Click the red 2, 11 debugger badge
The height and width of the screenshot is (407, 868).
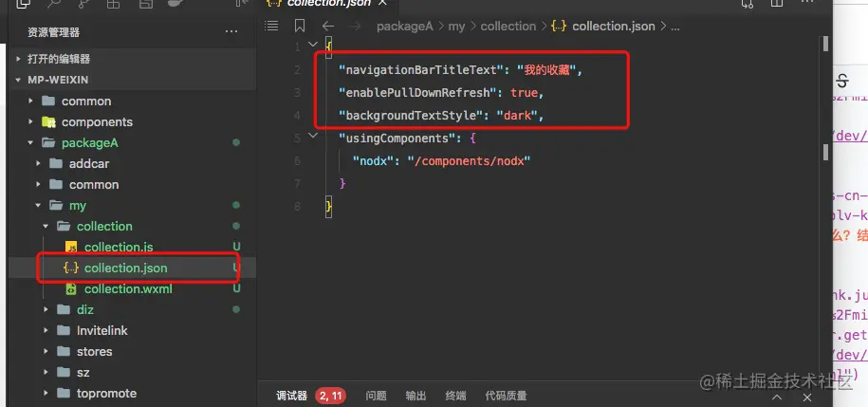pos(330,396)
